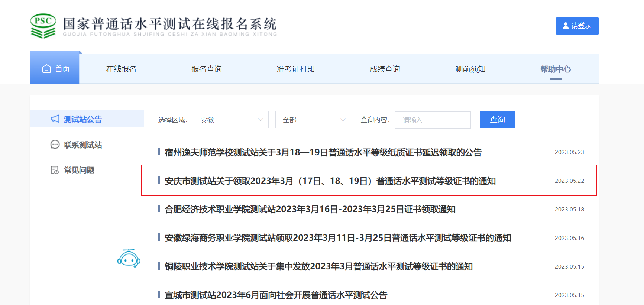This screenshot has width=644, height=305.
Task: Open 安庆市测试站 certificate notice
Action: (x=330, y=181)
